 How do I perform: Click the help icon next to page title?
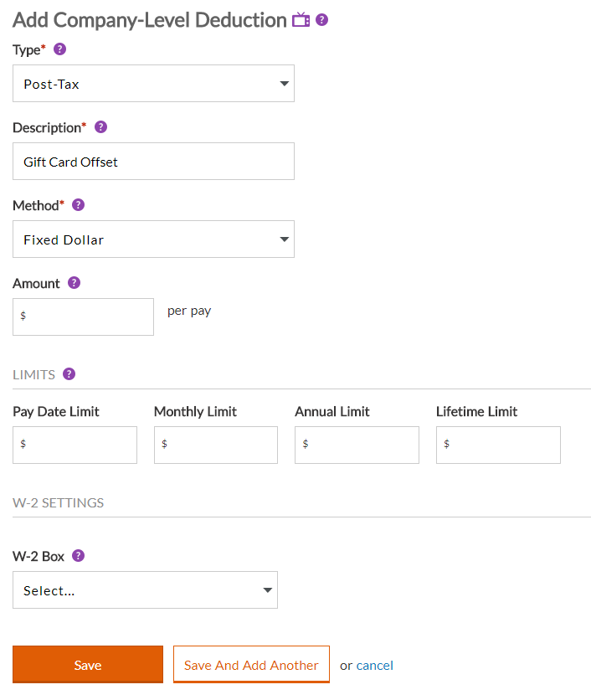coord(322,18)
